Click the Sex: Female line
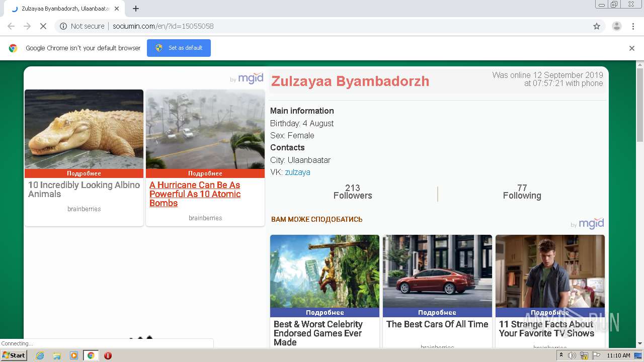This screenshot has width=644, height=362. coord(292,135)
